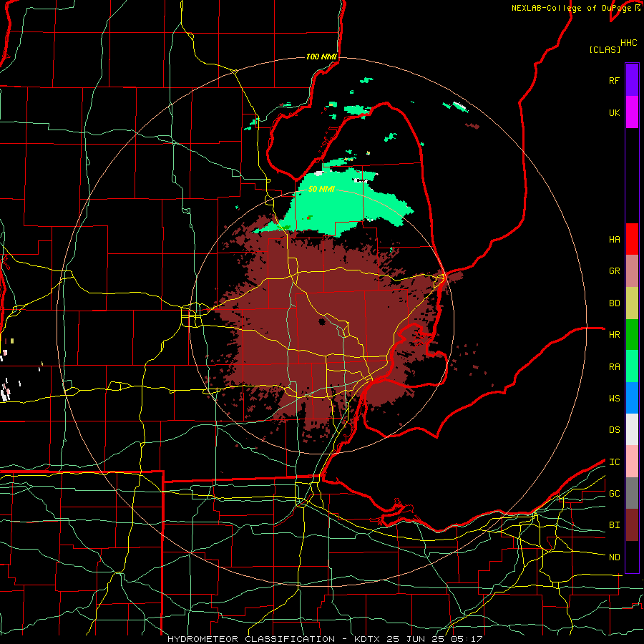Click the RA legend label
Viewport: 644px width, 644px height.
point(614,366)
